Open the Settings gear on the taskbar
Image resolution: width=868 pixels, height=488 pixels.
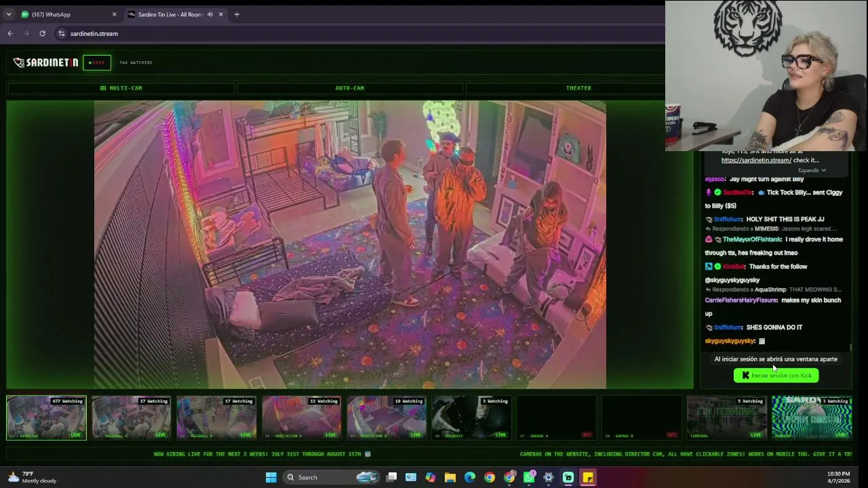tap(549, 477)
